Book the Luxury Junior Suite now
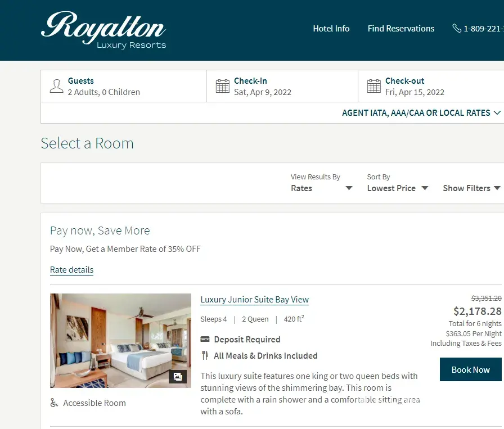 pyautogui.click(x=471, y=369)
